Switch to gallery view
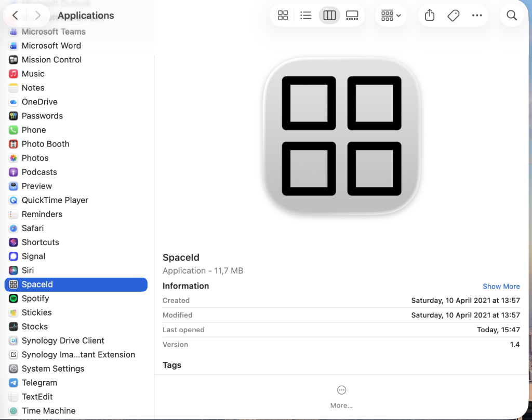 point(352,16)
